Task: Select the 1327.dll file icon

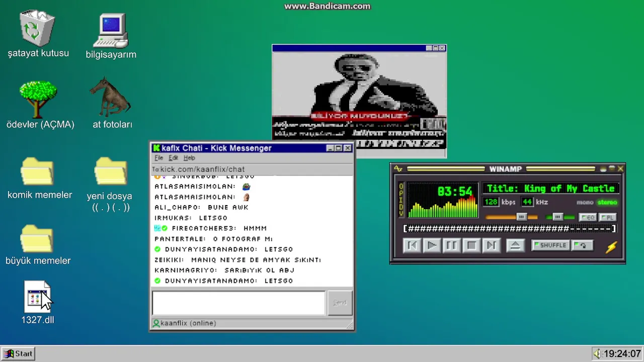Action: tap(37, 297)
